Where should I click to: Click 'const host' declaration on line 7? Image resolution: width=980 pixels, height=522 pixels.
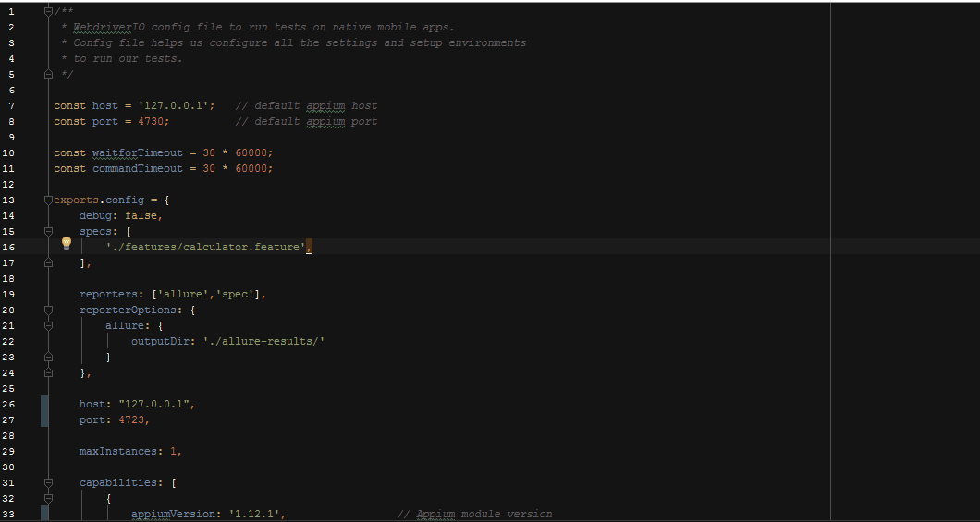86,105
